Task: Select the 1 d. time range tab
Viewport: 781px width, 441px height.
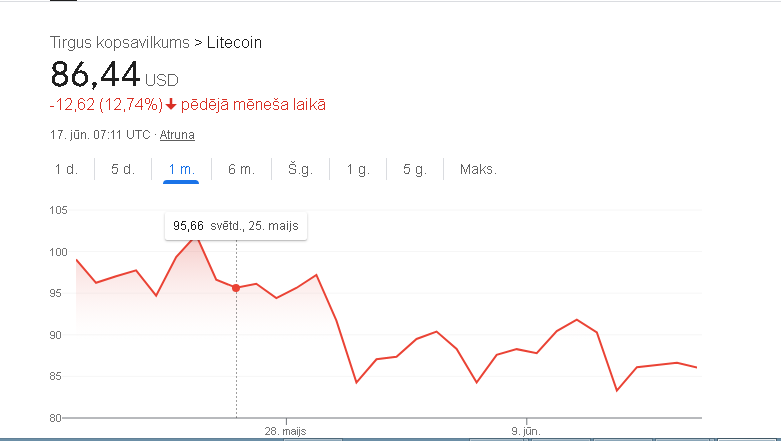Action: tap(66, 169)
